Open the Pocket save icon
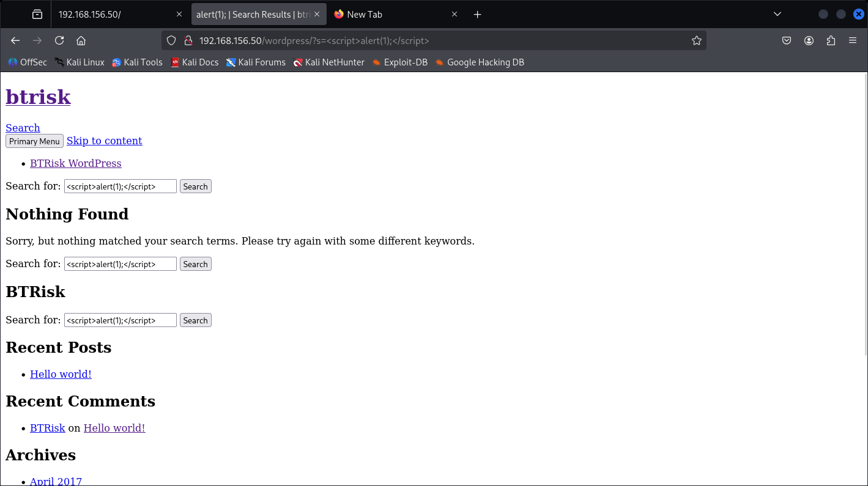The width and height of the screenshot is (868, 486). coord(787,40)
